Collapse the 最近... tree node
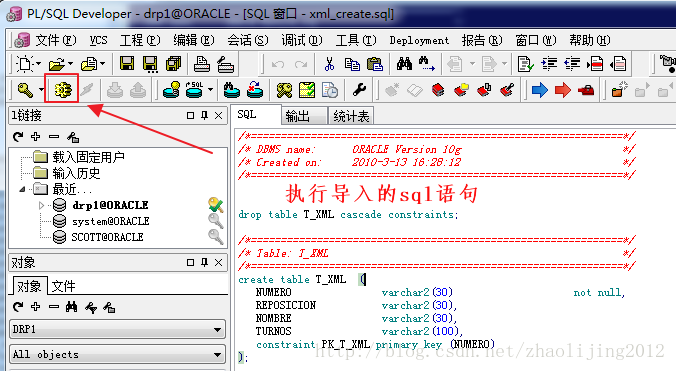The height and width of the screenshot is (371, 676). coord(22,189)
